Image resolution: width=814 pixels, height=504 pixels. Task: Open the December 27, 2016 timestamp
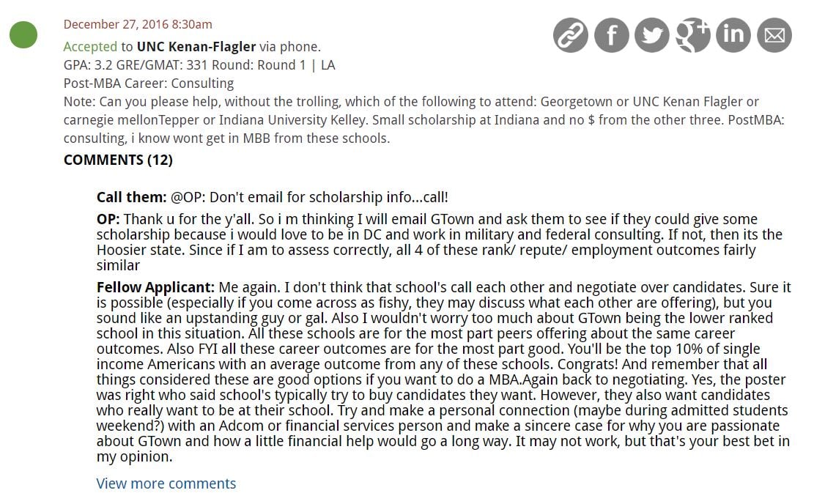[x=138, y=26]
